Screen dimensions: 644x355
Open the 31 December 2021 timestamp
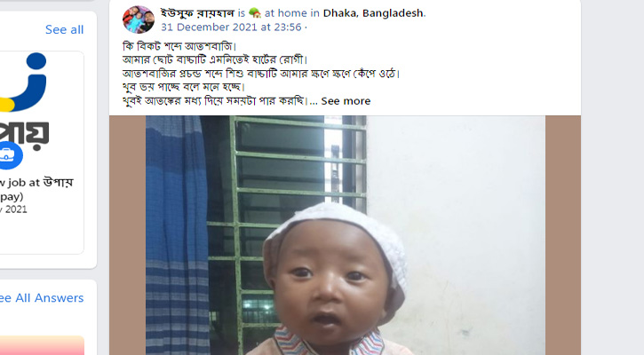231,28
